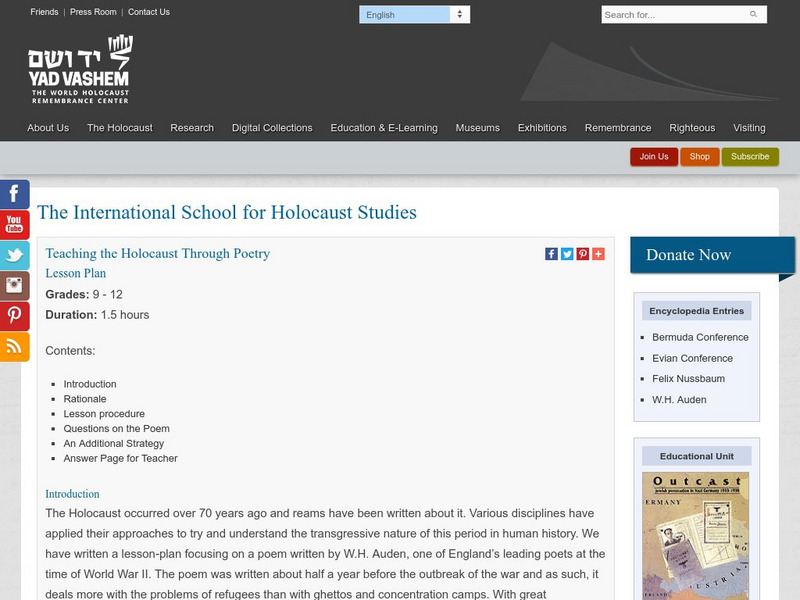Open Yad Vashem's Facebook page from sidebar
Viewport: 800px width, 600px height.
12,195
